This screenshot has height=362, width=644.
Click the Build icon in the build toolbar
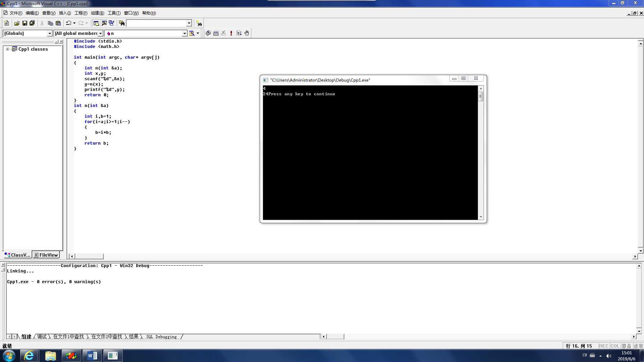(x=216, y=33)
